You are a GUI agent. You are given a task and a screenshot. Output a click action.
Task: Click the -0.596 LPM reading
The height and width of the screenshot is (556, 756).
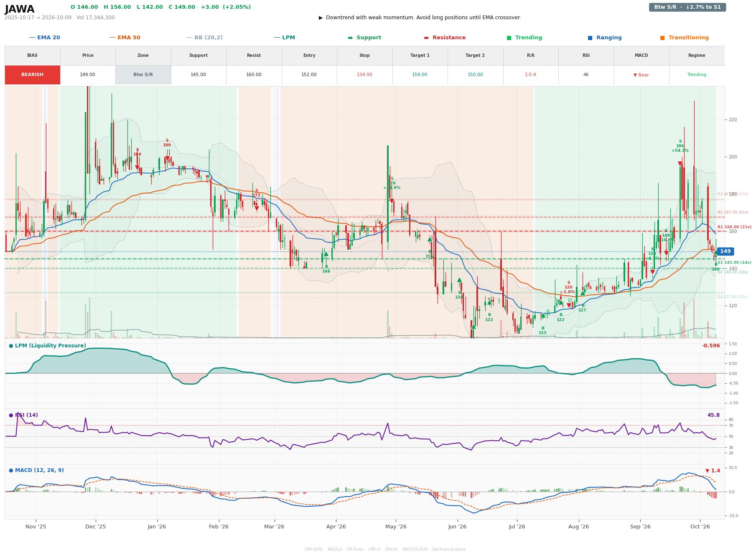coord(711,346)
